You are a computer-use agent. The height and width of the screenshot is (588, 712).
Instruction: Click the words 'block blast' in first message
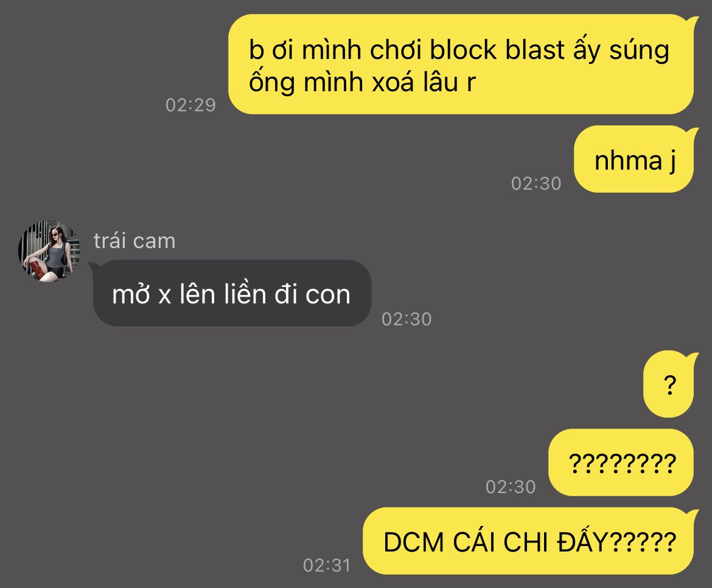pyautogui.click(x=497, y=49)
